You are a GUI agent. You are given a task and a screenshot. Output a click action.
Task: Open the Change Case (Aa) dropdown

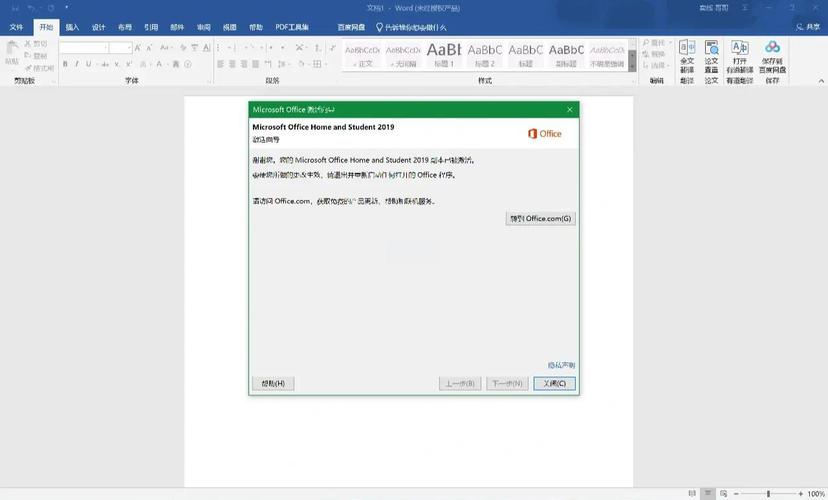pyautogui.click(x=166, y=48)
